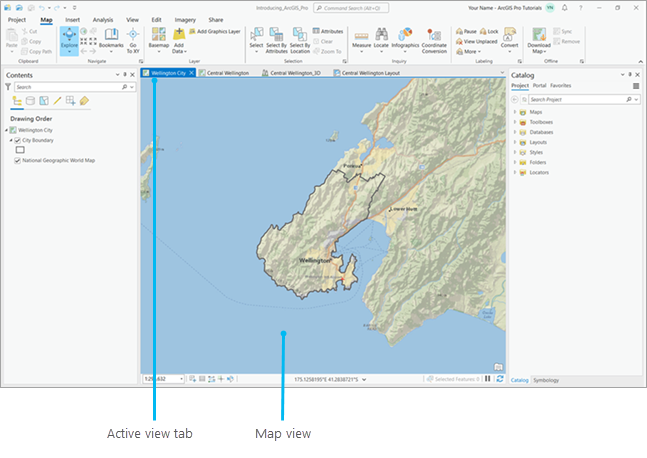Expand the Databases category
The width and height of the screenshot is (647, 458).
pyautogui.click(x=515, y=132)
